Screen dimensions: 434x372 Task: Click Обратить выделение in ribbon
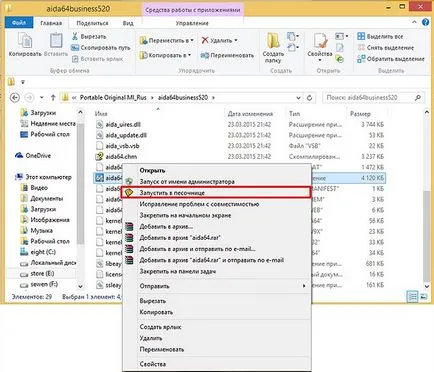tap(391, 59)
